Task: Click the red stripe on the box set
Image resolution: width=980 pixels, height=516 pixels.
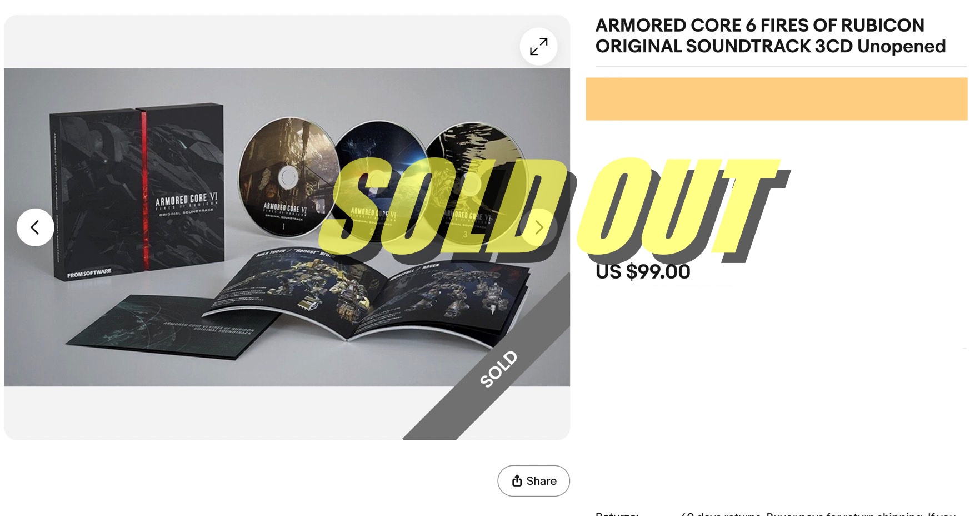Action: coord(144,189)
